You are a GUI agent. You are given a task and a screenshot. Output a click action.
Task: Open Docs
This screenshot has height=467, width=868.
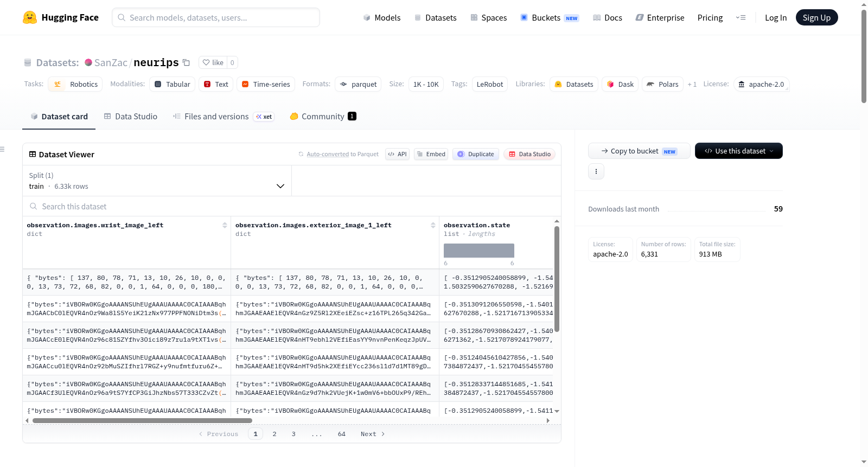point(608,17)
